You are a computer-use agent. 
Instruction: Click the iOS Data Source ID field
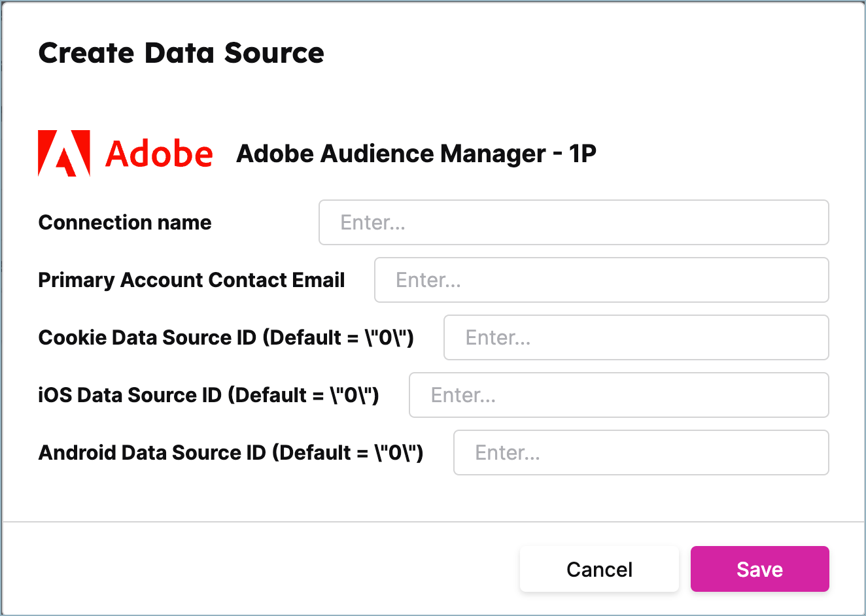pyautogui.click(x=619, y=395)
